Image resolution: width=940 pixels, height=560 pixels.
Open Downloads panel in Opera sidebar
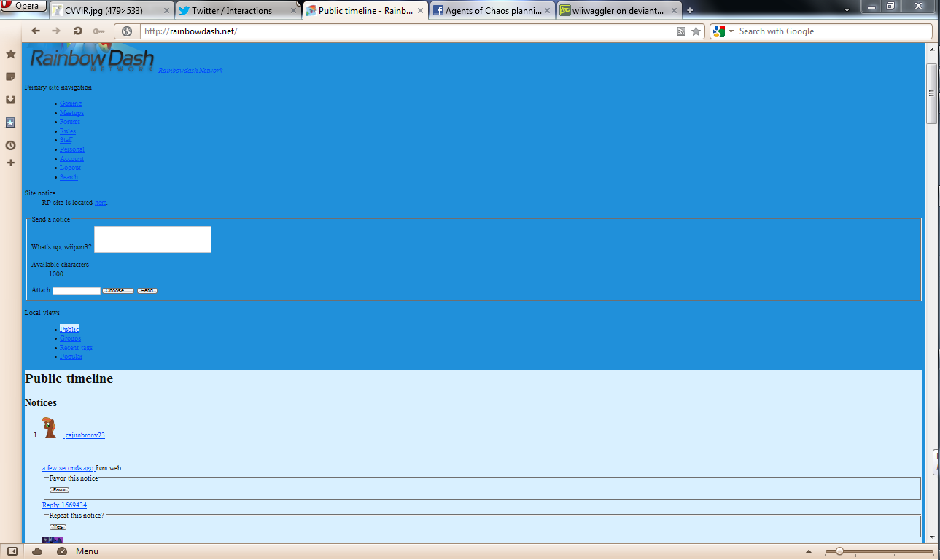point(10,99)
